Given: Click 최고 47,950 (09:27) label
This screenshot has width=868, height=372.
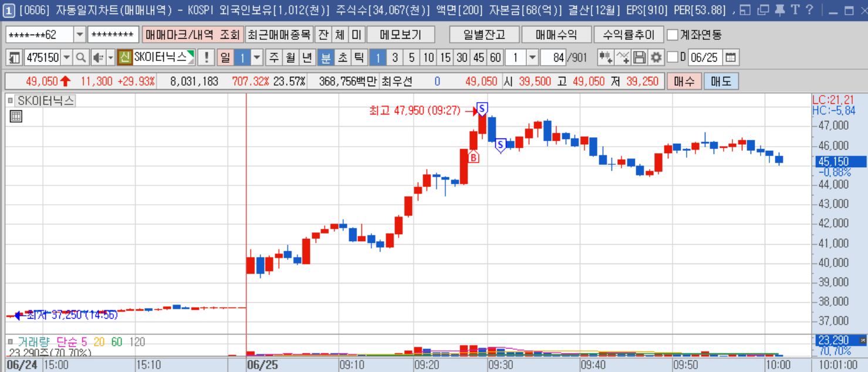Looking at the screenshot, I should click(x=414, y=110).
